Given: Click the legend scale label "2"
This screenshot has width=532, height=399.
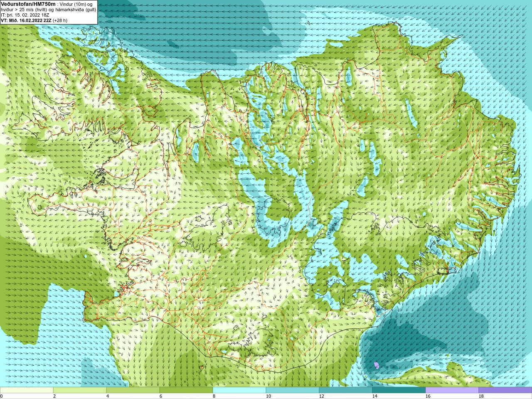Looking at the screenshot, I should 54,396.
